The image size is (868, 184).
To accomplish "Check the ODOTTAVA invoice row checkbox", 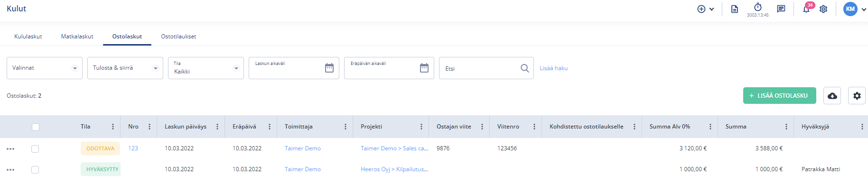I will [35, 149].
